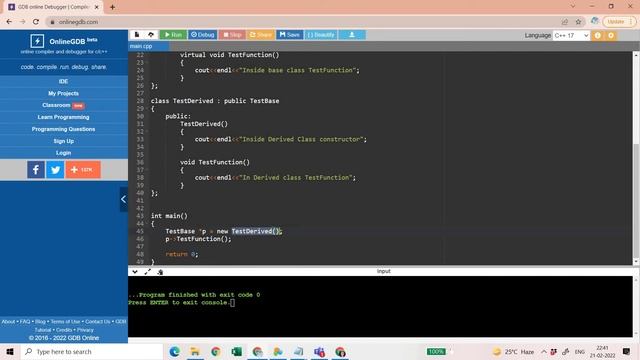Expand the console to fullscreen
Image resolution: width=640 pixels, height=360 pixels.
tap(147, 271)
